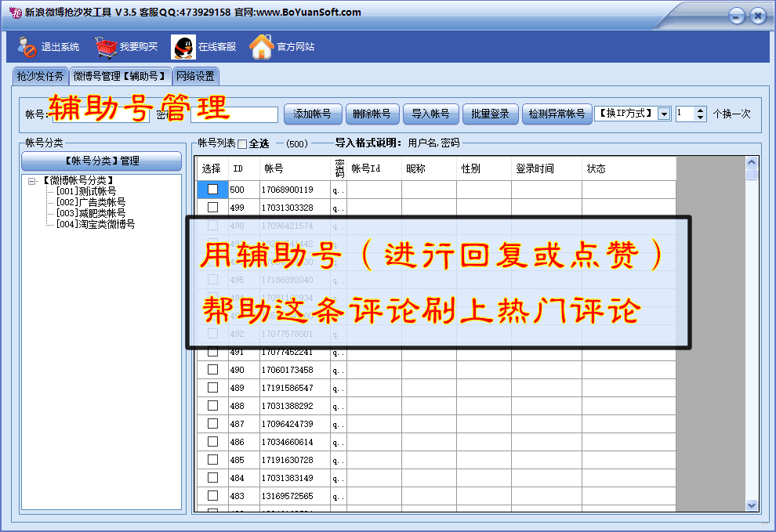The image size is (776, 532).
Task: Click the ID column header
Action: pos(244,168)
